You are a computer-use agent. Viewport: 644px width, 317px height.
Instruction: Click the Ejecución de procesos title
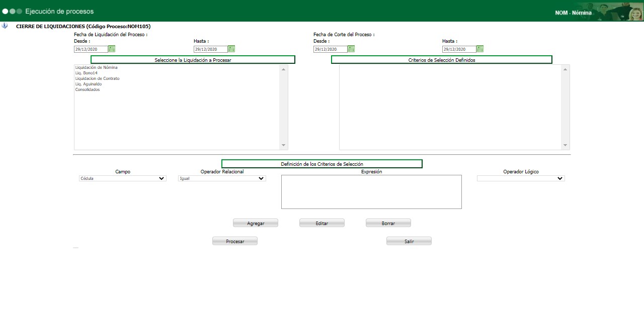point(59,11)
